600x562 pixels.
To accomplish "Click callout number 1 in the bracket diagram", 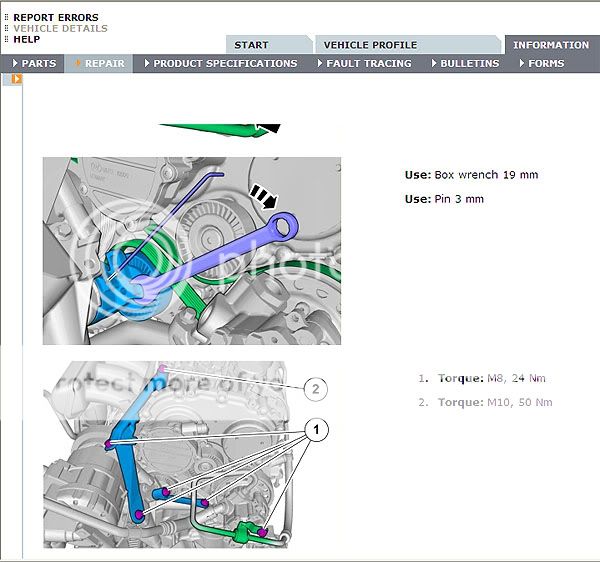I will coord(316,431).
